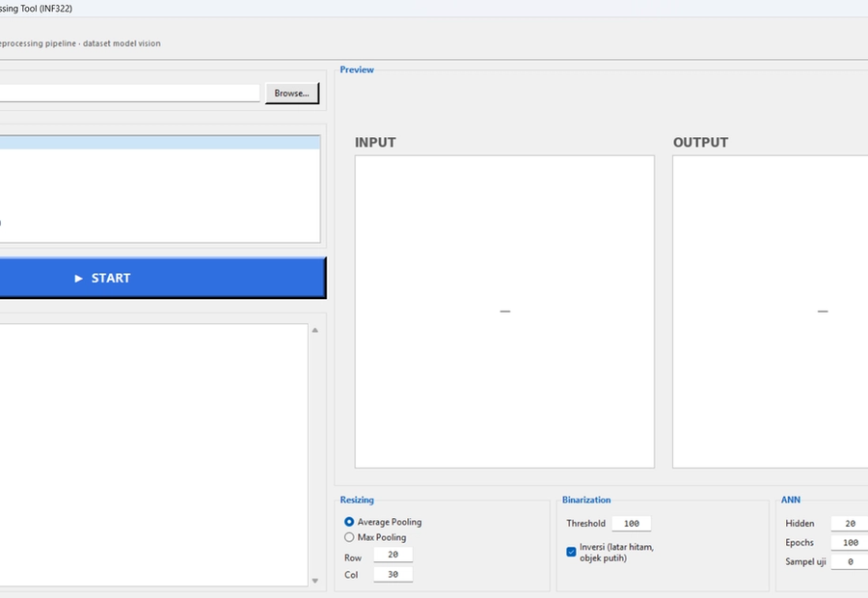This screenshot has width=868, height=598.
Task: Click the blue START button
Action: click(163, 278)
